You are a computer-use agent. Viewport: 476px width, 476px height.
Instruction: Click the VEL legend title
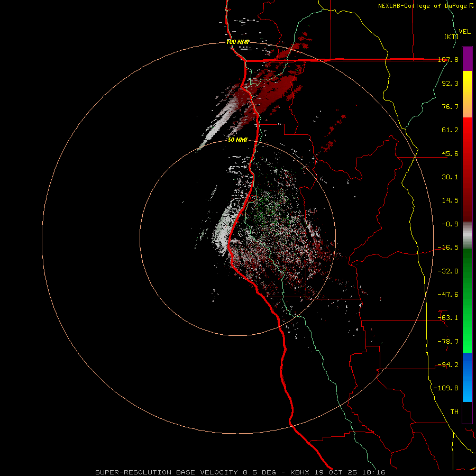[x=464, y=32]
